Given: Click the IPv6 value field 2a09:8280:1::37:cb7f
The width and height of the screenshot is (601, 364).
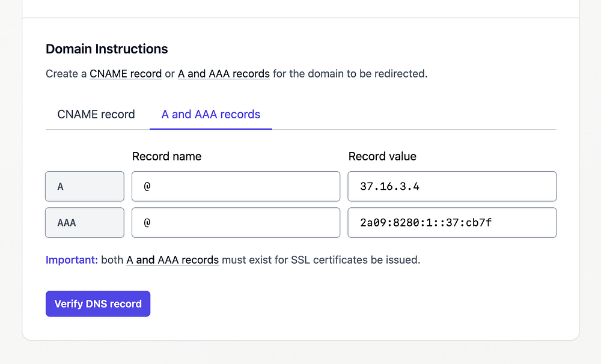Looking at the screenshot, I should click(452, 222).
